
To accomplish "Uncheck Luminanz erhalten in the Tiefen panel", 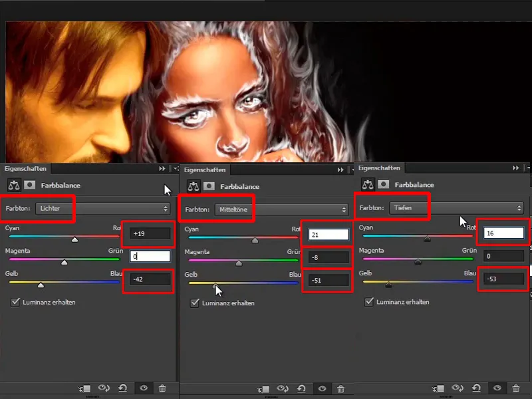I will [x=369, y=302].
